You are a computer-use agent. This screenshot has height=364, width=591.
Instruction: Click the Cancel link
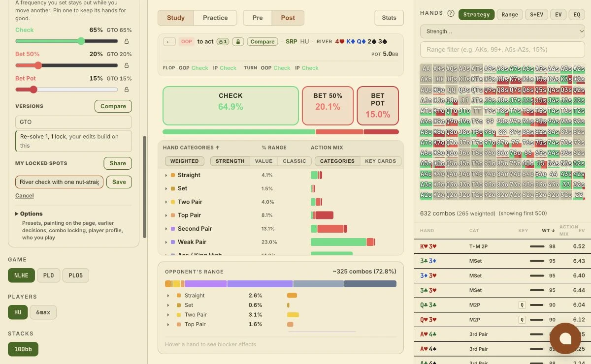(x=25, y=196)
